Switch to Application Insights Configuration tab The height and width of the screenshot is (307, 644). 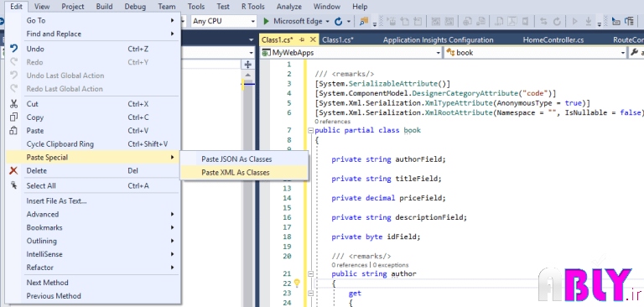[438, 40]
